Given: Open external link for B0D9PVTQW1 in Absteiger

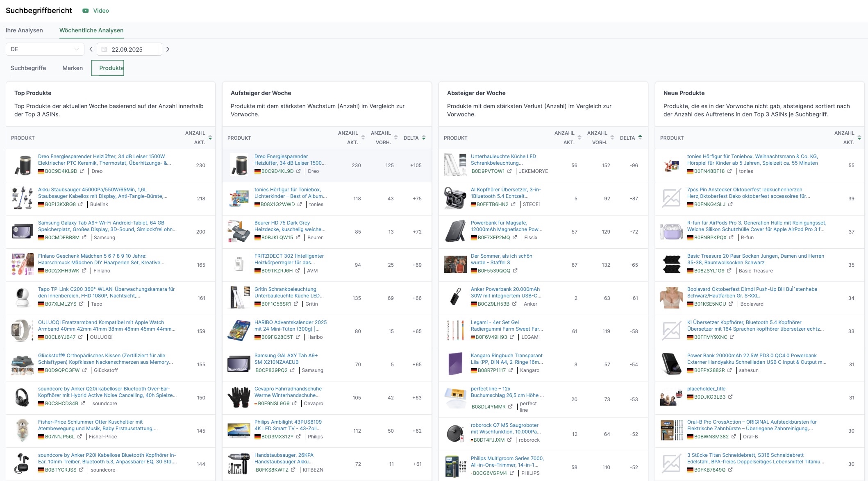Looking at the screenshot, I should [x=509, y=171].
